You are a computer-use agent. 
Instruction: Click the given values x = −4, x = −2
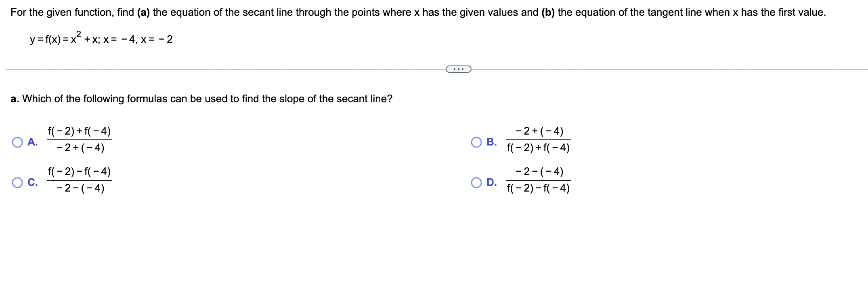(x=138, y=39)
